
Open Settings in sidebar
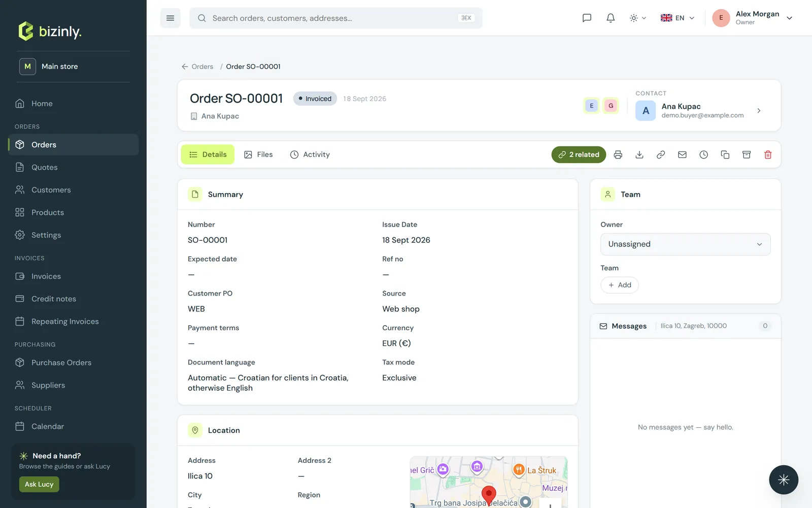point(73,235)
